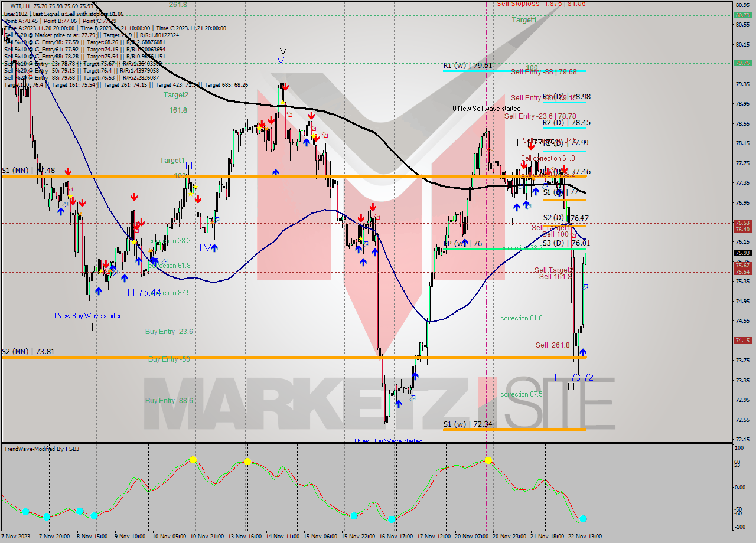
Task: Click the '| | | 75.44' wave label
Action: 142,292
